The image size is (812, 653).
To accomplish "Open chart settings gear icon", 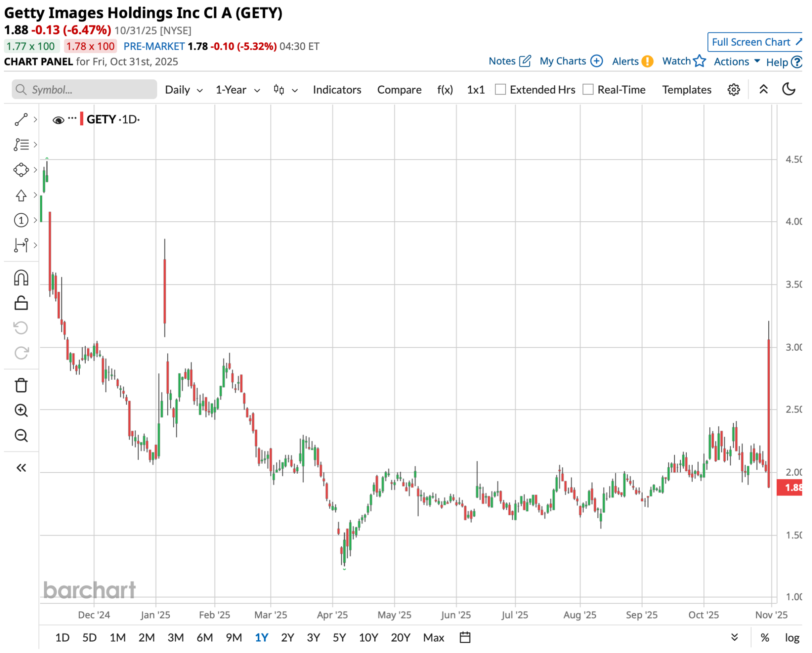I will 733,90.
